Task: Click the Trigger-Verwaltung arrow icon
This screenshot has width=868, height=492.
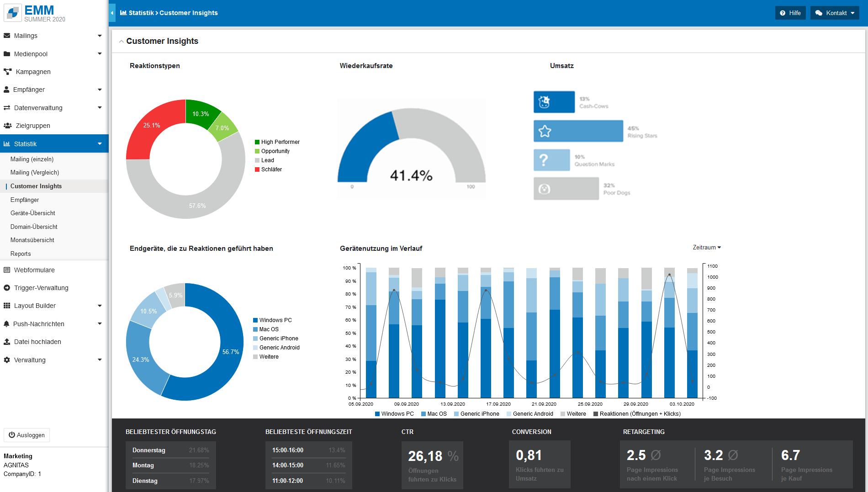Action: pos(7,288)
